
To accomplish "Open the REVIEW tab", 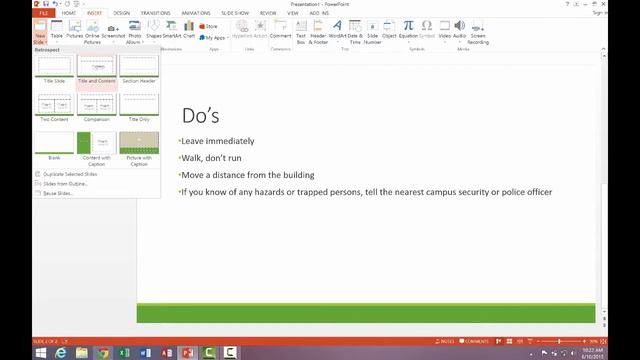I will coord(268,13).
